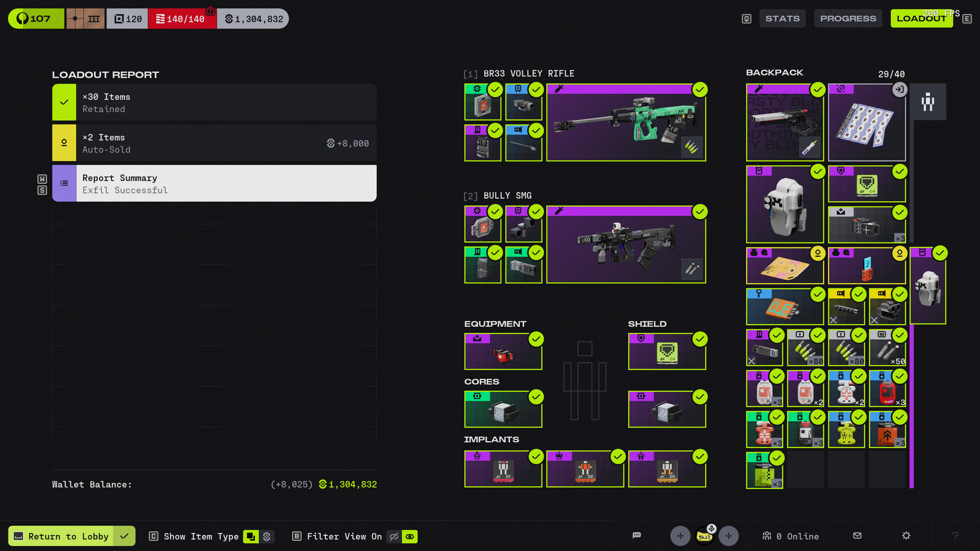
Task: Click the purple backpack scrollbar
Action: [911, 406]
